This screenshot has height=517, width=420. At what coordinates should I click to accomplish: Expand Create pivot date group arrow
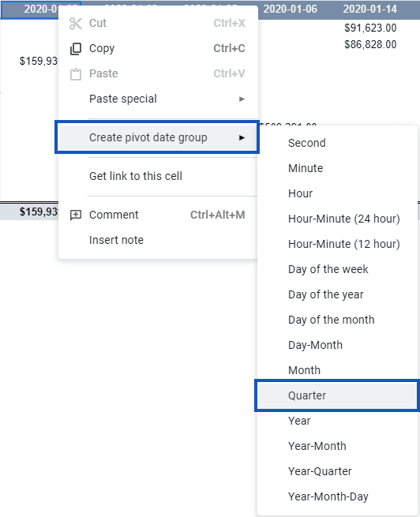[242, 137]
